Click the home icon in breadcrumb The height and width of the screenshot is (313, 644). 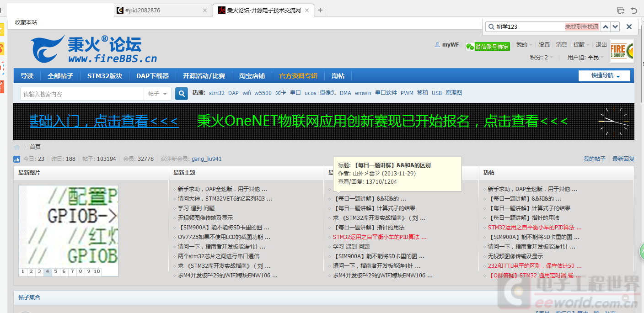tap(17, 147)
